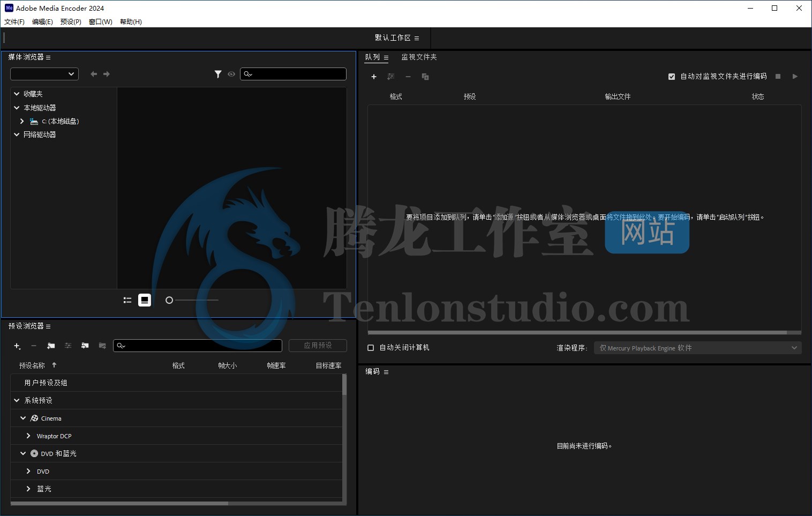Click the Preset Browser vertical scrollbar
The width and height of the screenshot is (812, 516).
coord(344,384)
